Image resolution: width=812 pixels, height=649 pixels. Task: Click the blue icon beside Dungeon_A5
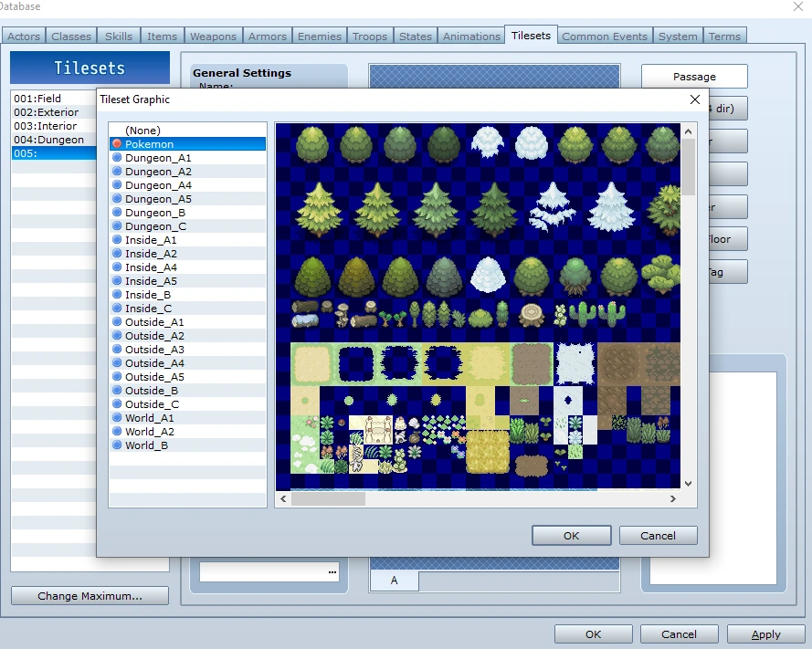click(117, 199)
